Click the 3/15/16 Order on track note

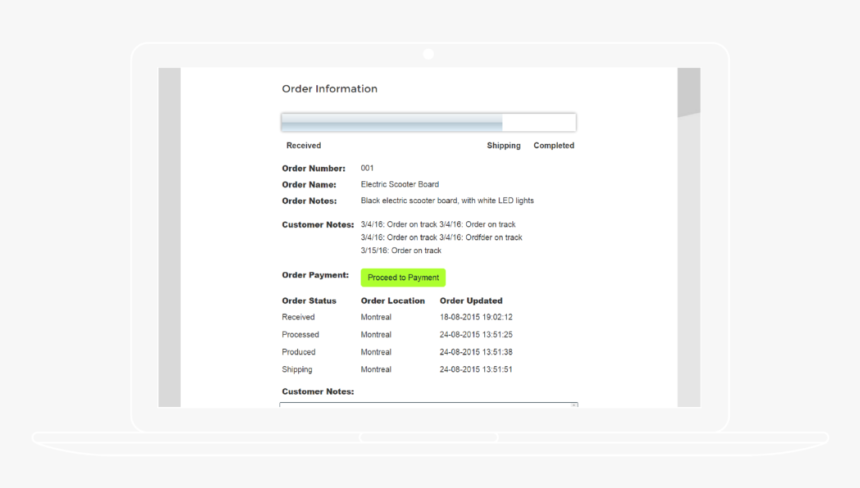click(x=400, y=251)
